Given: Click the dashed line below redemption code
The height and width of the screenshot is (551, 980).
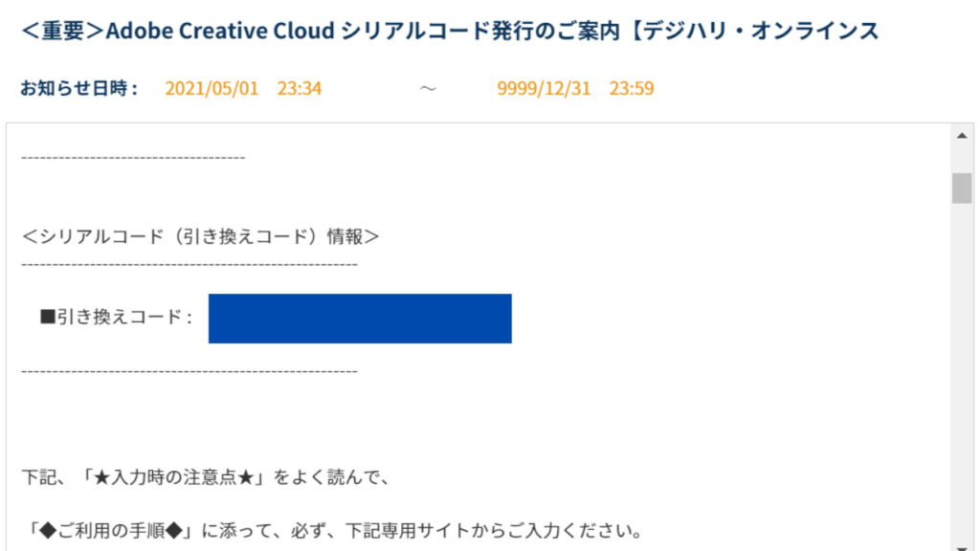Looking at the screenshot, I should [x=189, y=372].
